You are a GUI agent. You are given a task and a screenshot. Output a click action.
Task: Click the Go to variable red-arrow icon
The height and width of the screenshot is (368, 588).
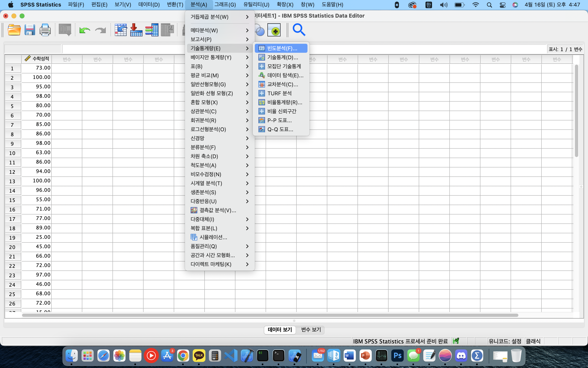click(136, 30)
